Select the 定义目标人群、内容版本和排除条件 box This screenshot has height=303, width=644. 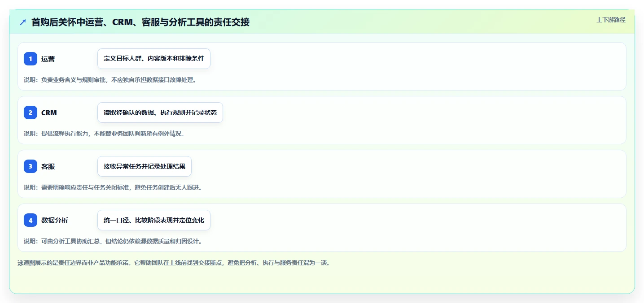pyautogui.click(x=154, y=59)
